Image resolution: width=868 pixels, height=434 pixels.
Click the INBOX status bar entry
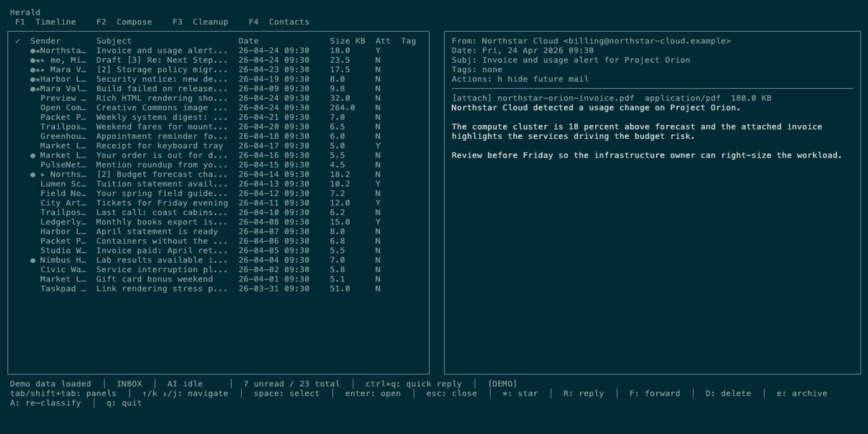tap(129, 384)
